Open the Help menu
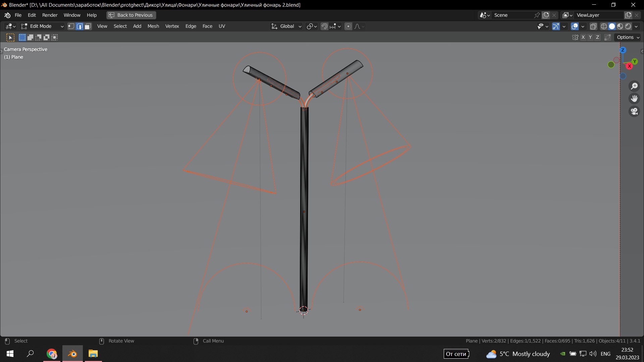 (92, 15)
